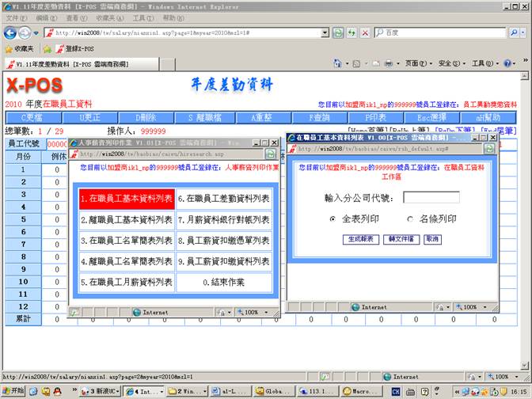Click the IE back navigation arrow

(x=11, y=32)
